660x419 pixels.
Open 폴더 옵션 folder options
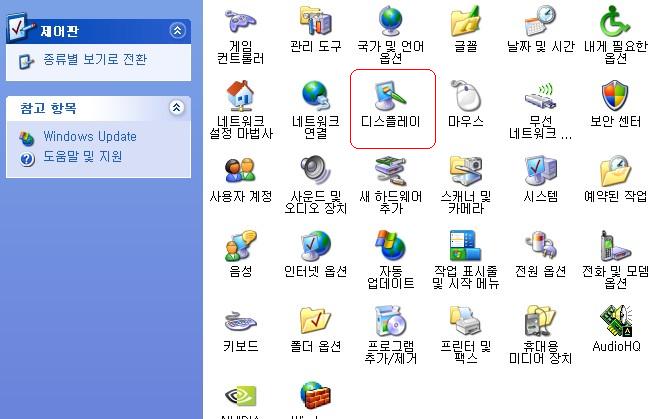(x=316, y=320)
